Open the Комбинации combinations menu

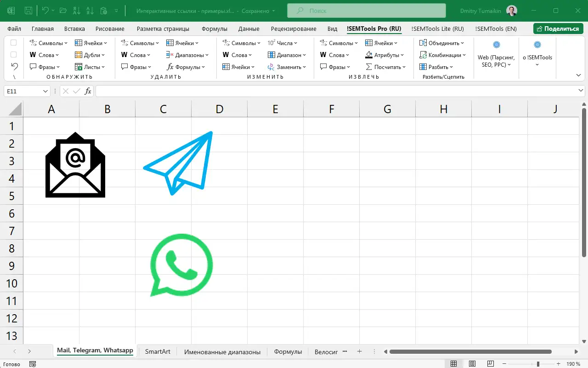[442, 55]
